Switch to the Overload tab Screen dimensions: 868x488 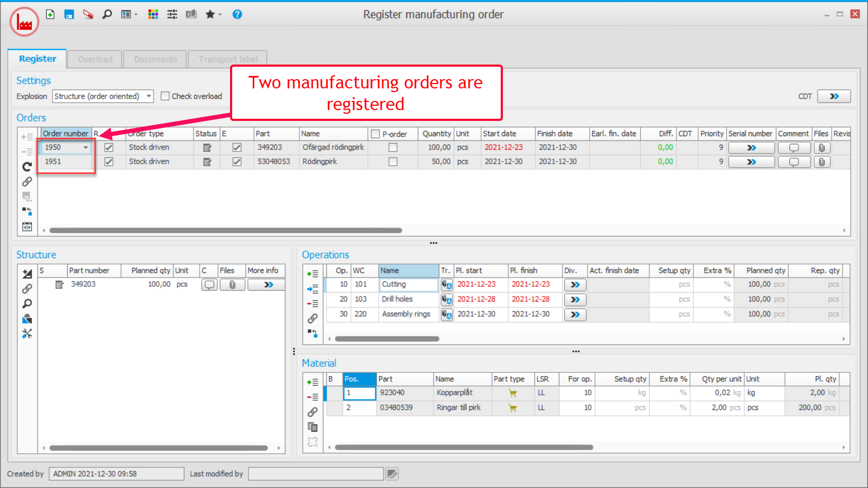pos(95,59)
